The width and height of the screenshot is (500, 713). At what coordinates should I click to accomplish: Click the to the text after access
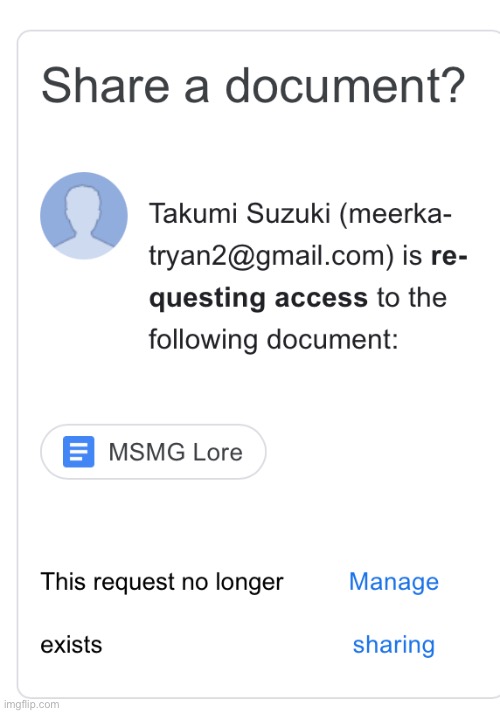pyautogui.click(x=412, y=297)
